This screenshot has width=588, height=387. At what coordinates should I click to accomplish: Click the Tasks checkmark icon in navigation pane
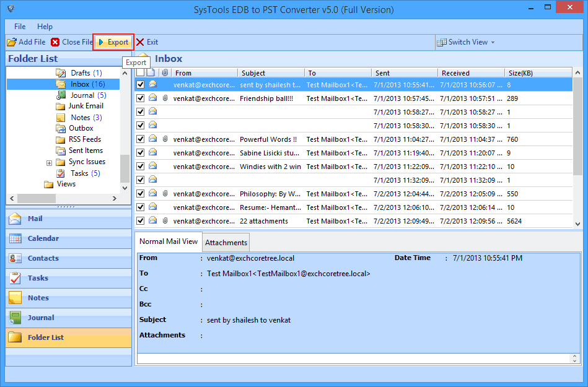click(x=15, y=278)
